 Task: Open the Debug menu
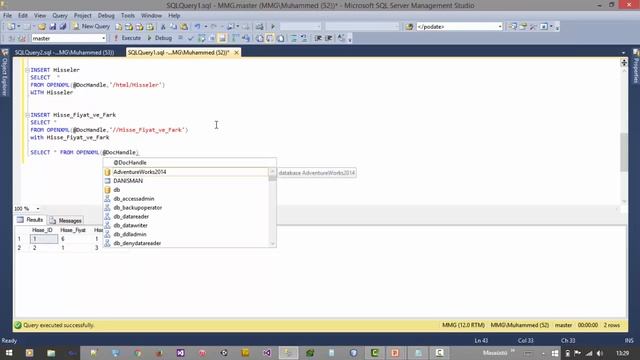click(106, 16)
